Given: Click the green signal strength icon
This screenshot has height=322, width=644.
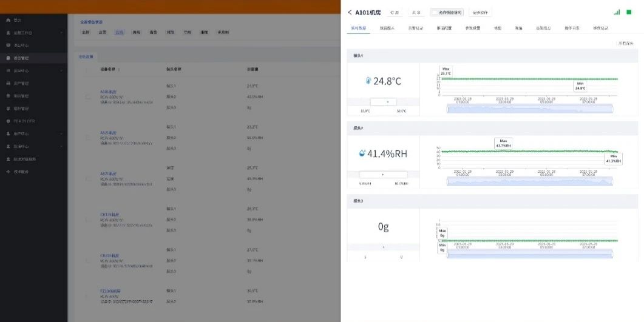Looking at the screenshot, I should point(617,12).
